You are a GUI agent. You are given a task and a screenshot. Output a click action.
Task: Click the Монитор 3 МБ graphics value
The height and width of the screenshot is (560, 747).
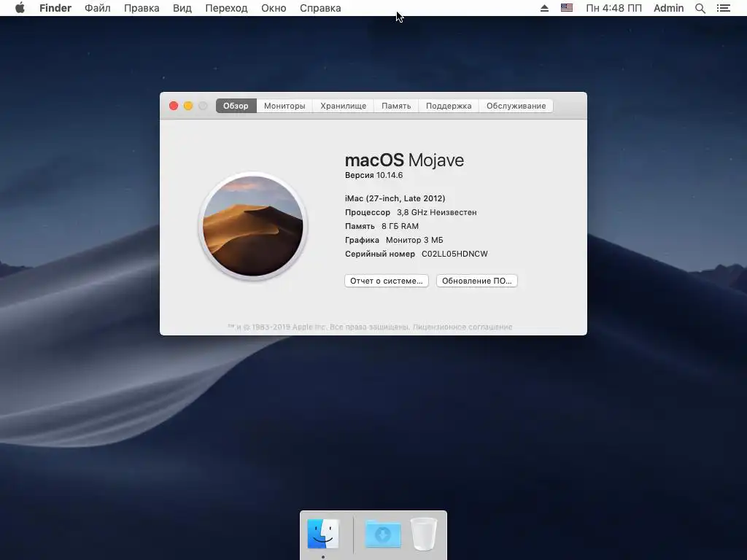(x=414, y=240)
